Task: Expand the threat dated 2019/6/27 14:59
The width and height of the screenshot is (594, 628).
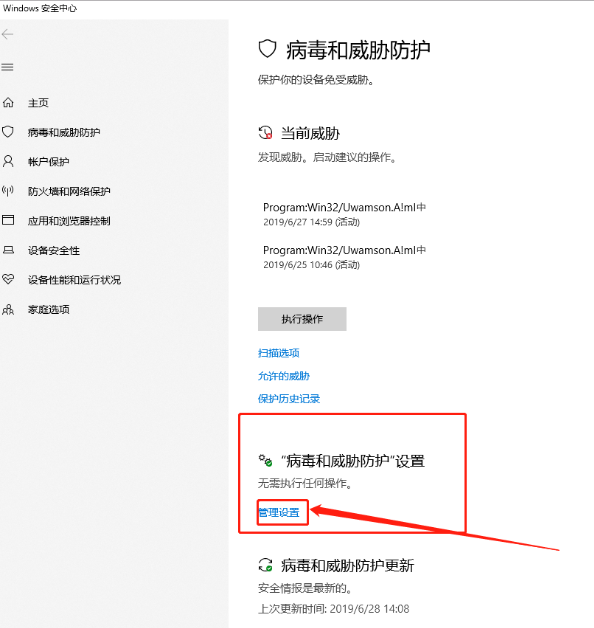Action: tap(344, 214)
